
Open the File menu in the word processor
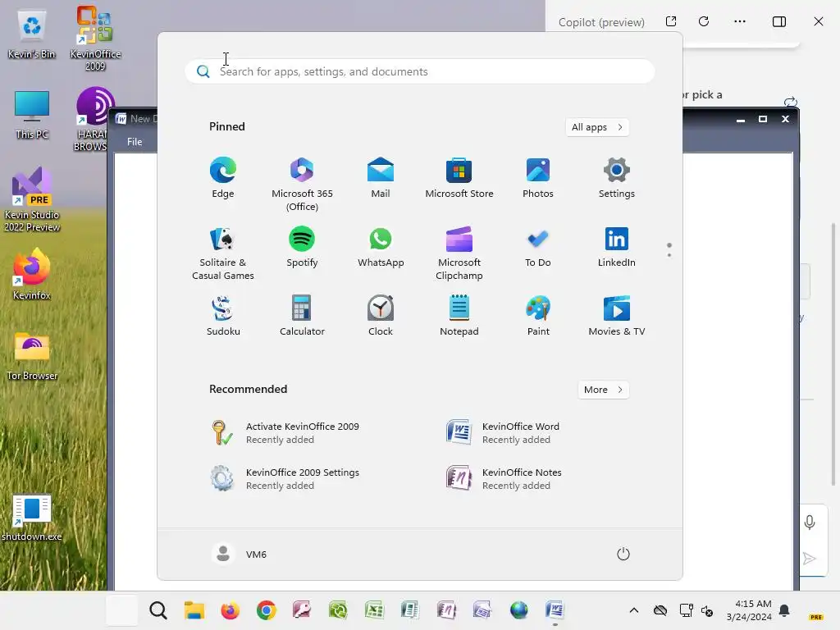click(135, 141)
